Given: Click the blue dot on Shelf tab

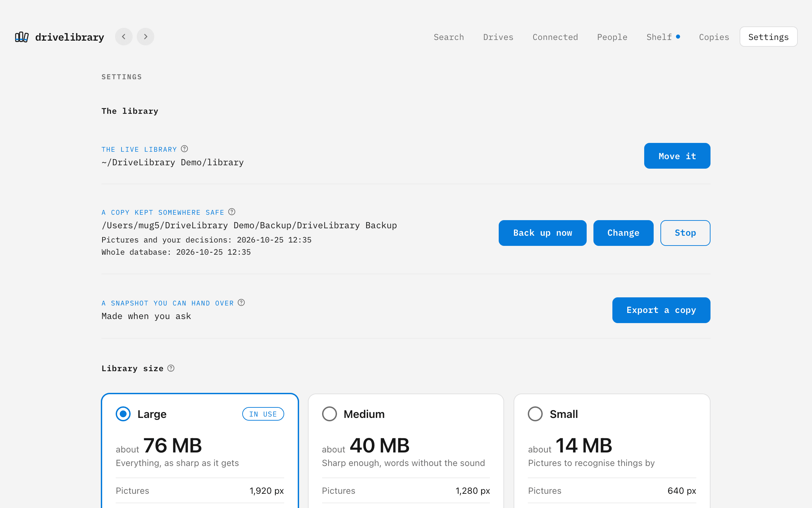Looking at the screenshot, I should pos(678,37).
